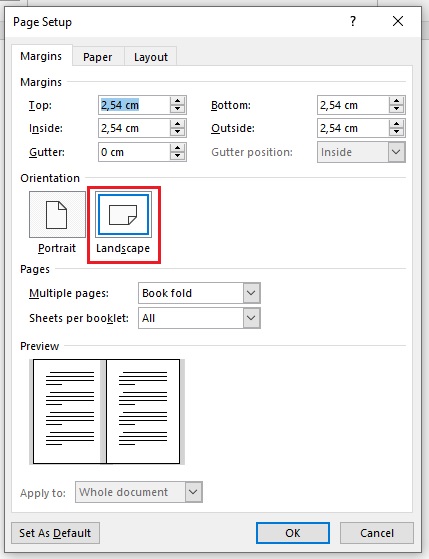The width and height of the screenshot is (429, 559).
Task: Increase the Inside margin with up arrow
Action: tap(177, 124)
